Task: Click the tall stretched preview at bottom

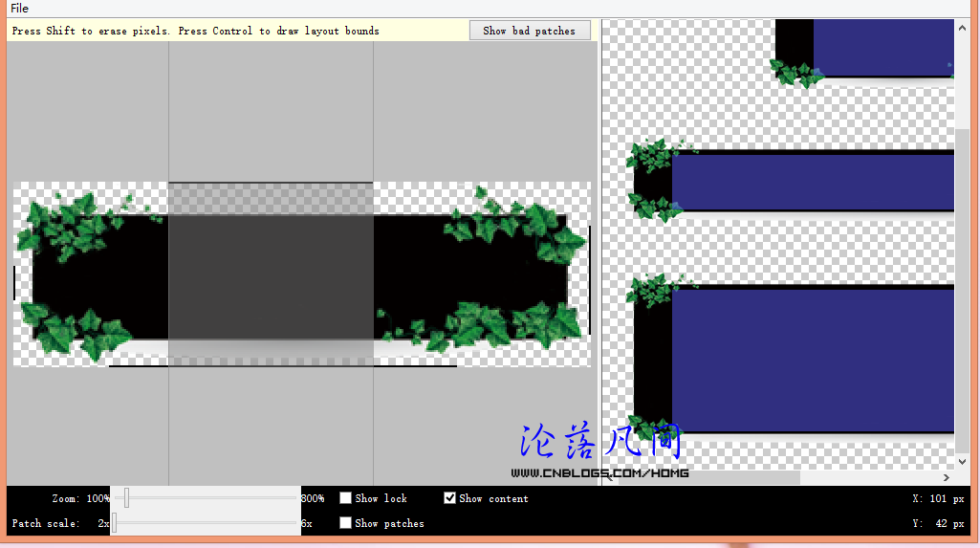Action: pos(792,357)
